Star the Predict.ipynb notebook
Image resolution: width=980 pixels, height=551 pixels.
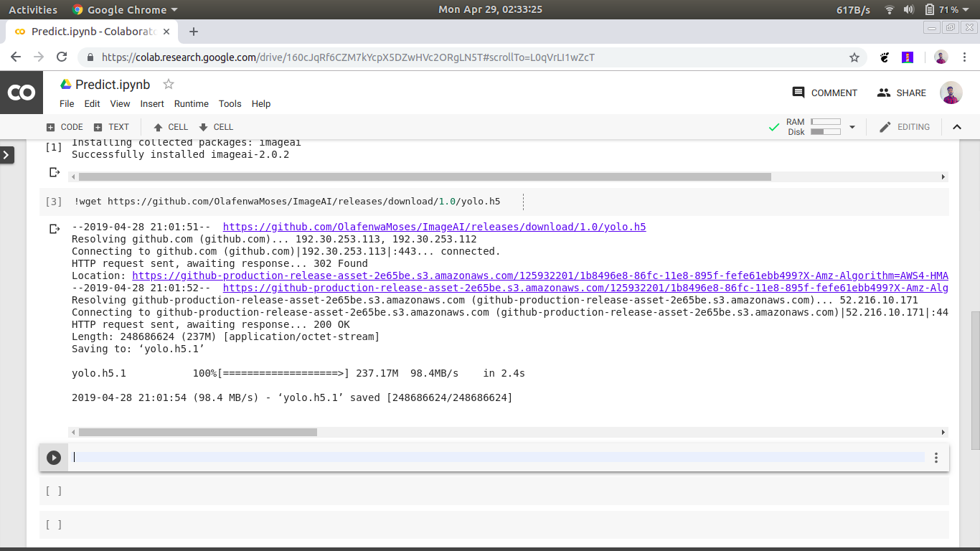click(169, 85)
